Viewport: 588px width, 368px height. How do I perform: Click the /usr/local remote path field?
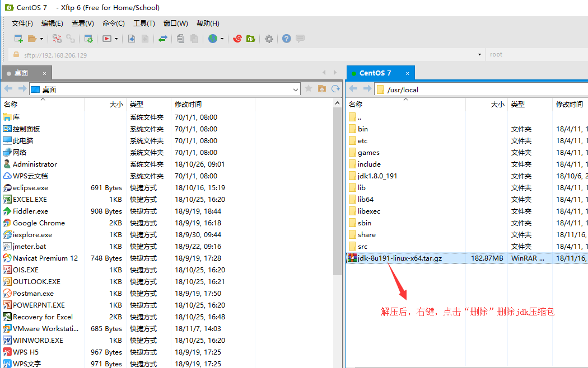point(482,89)
